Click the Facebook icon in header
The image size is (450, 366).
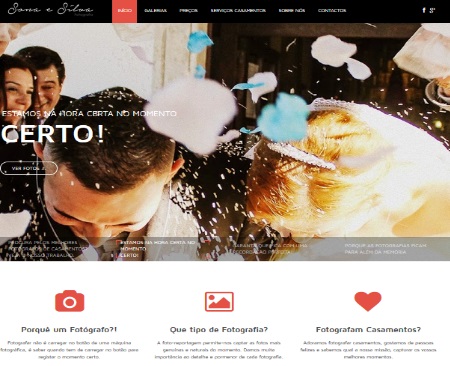[424, 10]
